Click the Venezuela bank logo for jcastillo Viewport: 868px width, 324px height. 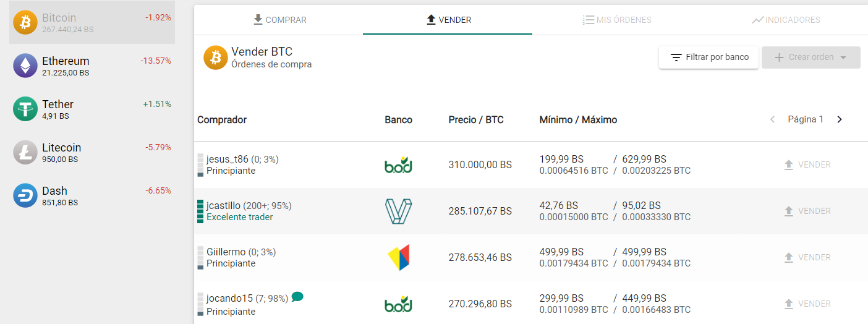[398, 211]
